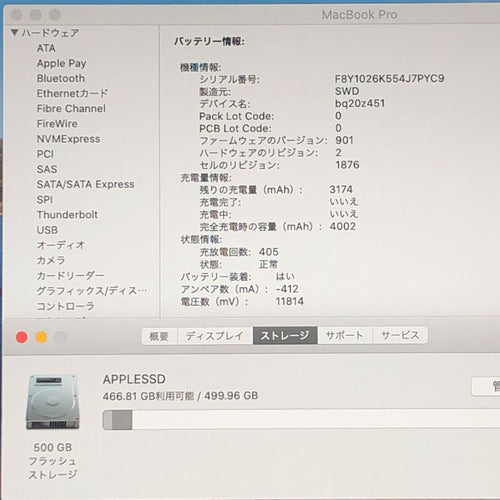Click firmware version value 901
This screenshot has height=500, width=500.
point(344,140)
